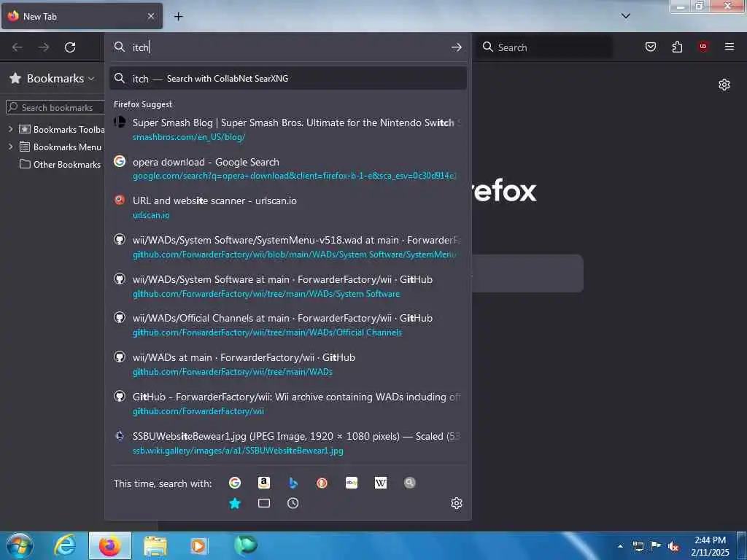Screen dimensions: 747x560
Task: Open the new tab page settings gear
Action: (x=724, y=85)
